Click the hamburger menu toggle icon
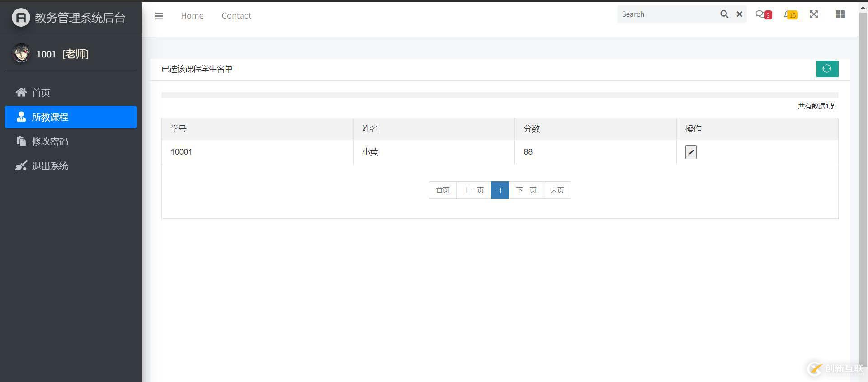 tap(159, 16)
